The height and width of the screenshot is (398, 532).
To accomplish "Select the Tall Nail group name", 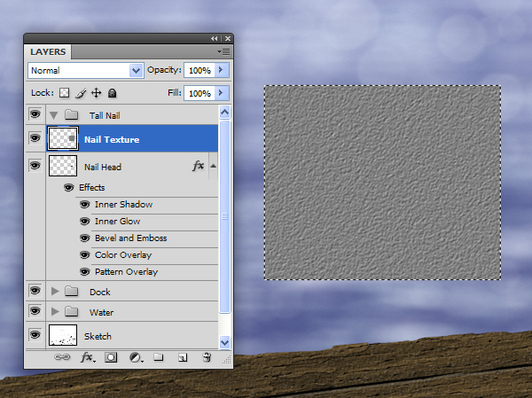I will (105, 116).
